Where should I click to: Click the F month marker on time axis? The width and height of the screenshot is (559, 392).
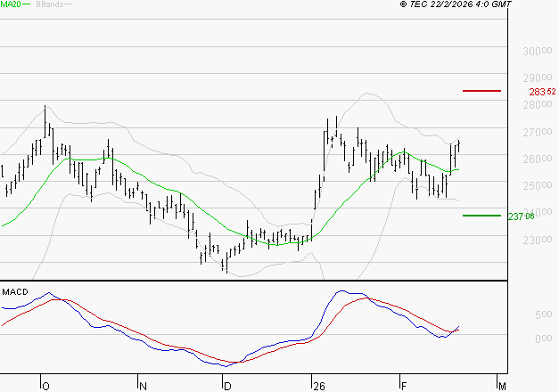(404, 387)
